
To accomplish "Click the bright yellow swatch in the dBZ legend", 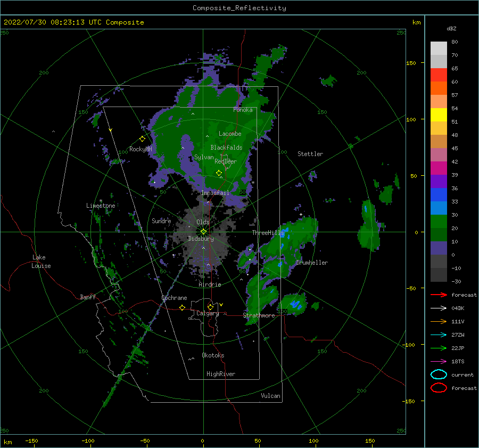I will pyautogui.click(x=439, y=115).
